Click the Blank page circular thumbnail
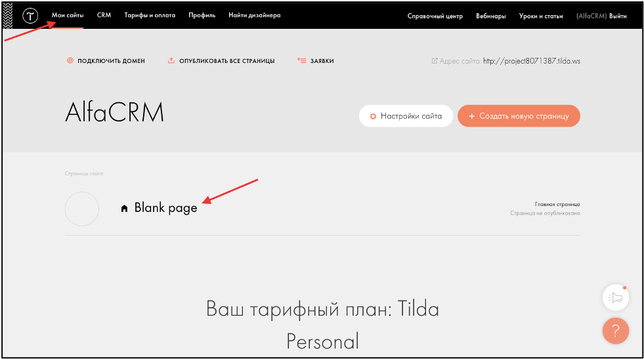644x359 pixels. pos(82,209)
